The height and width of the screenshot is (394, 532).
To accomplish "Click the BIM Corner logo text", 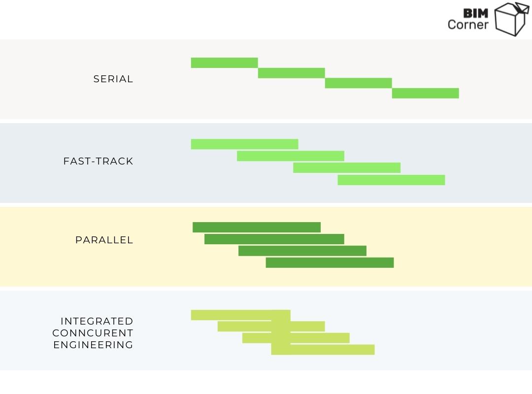I will (x=468, y=19).
